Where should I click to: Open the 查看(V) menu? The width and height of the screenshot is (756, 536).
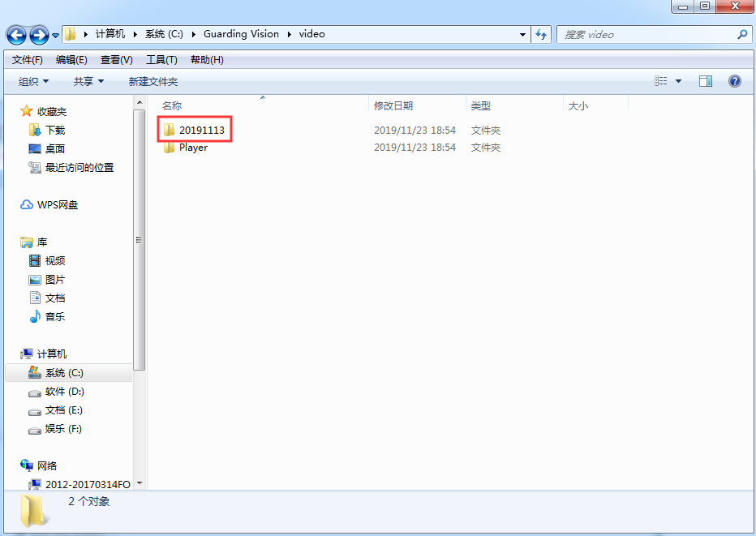tap(117, 60)
